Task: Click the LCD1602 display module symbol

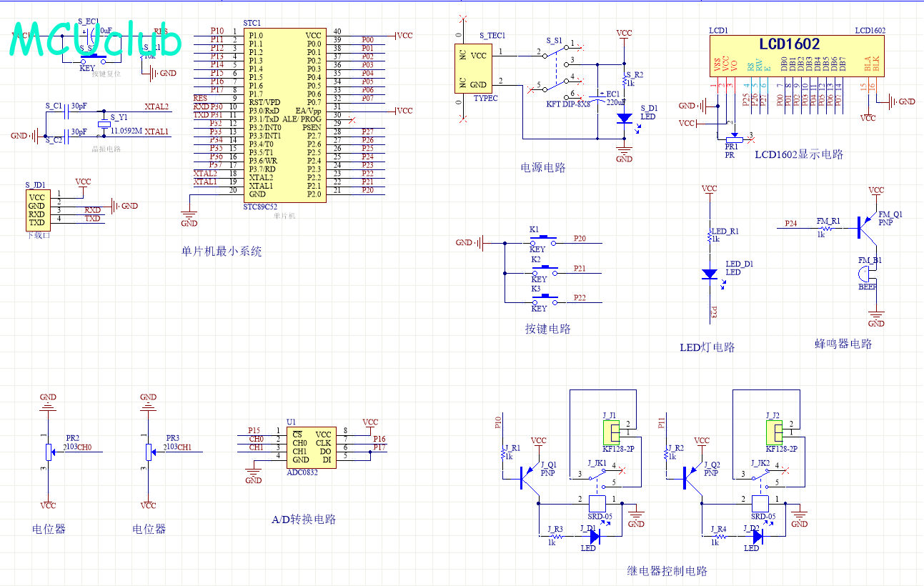Action: [797, 56]
